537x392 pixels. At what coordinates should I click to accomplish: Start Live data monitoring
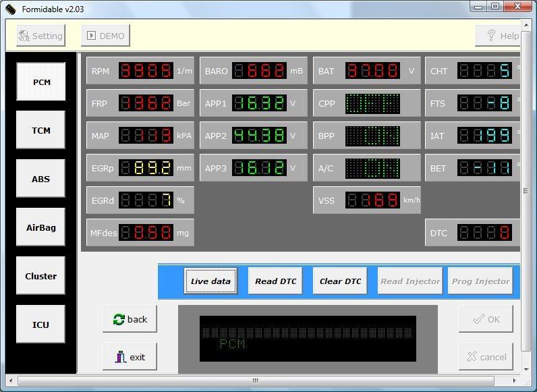point(210,281)
